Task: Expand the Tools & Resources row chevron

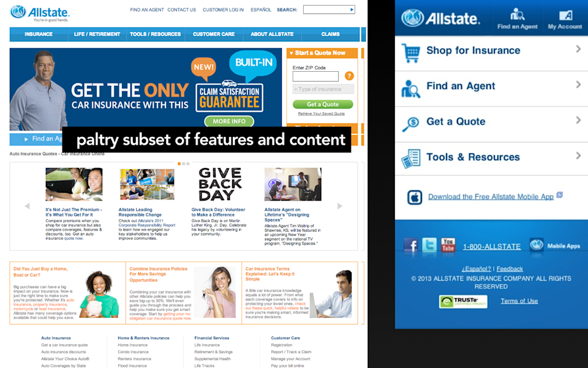Action: click(x=578, y=155)
